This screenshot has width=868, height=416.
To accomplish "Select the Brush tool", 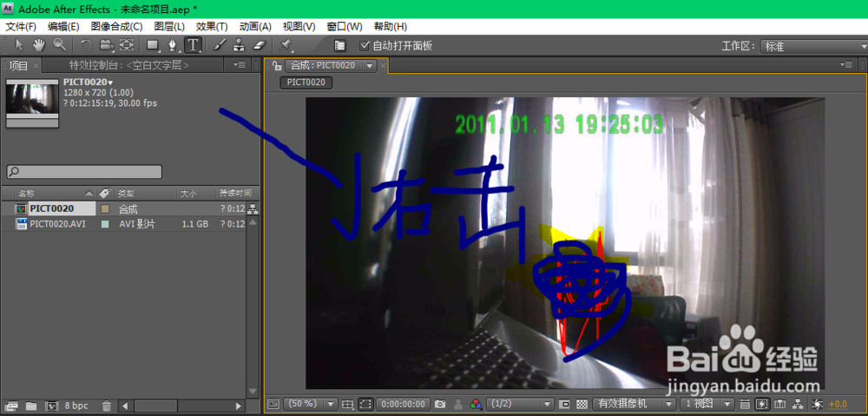I will coord(220,45).
